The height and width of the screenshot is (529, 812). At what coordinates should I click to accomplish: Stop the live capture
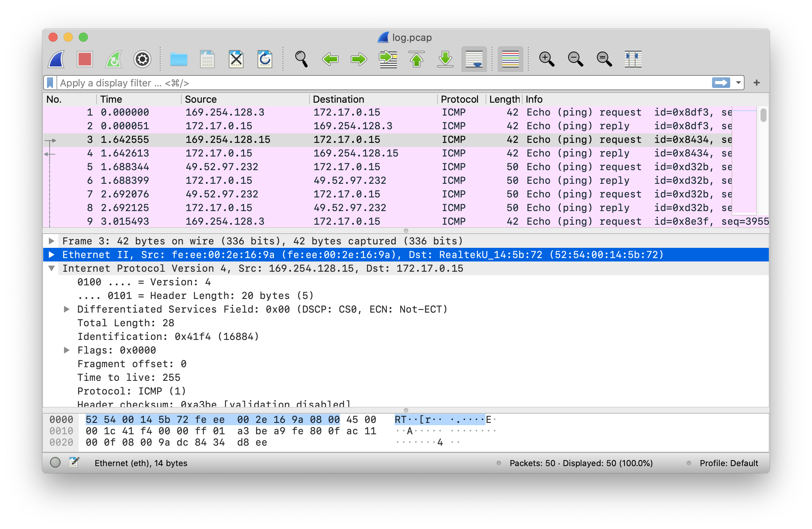84,59
